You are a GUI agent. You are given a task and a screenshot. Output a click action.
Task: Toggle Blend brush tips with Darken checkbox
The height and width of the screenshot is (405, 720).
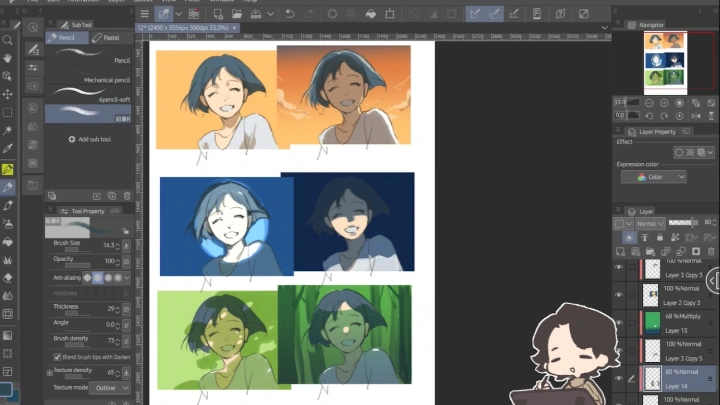57,357
